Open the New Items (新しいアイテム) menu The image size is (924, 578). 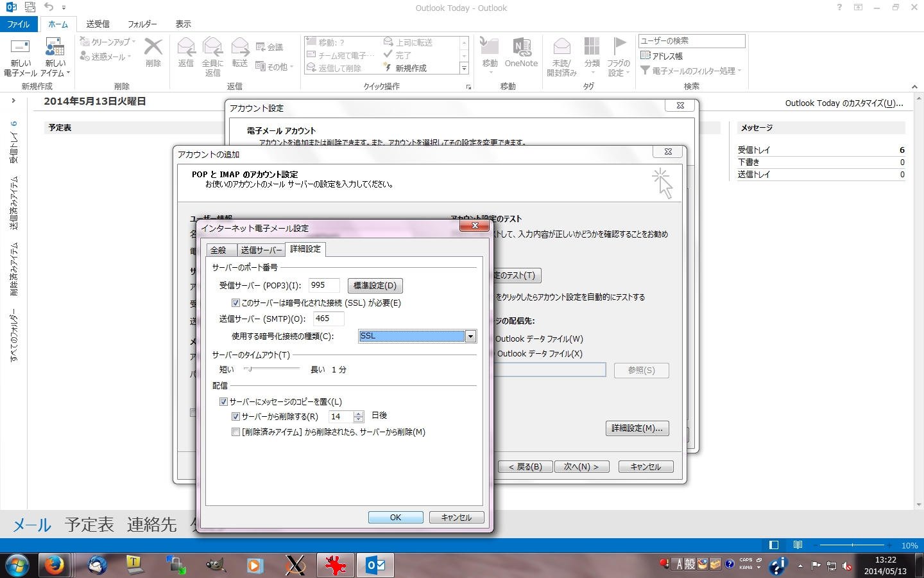[55, 57]
